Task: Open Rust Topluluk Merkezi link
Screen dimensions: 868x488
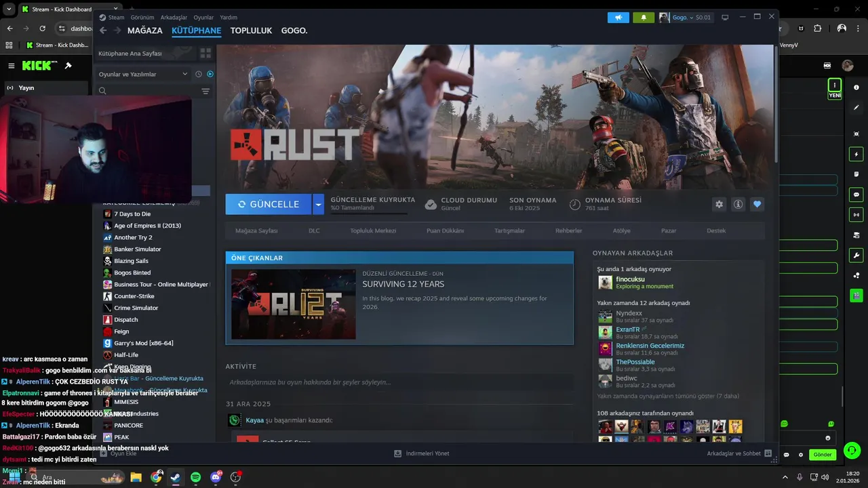Action: (373, 230)
